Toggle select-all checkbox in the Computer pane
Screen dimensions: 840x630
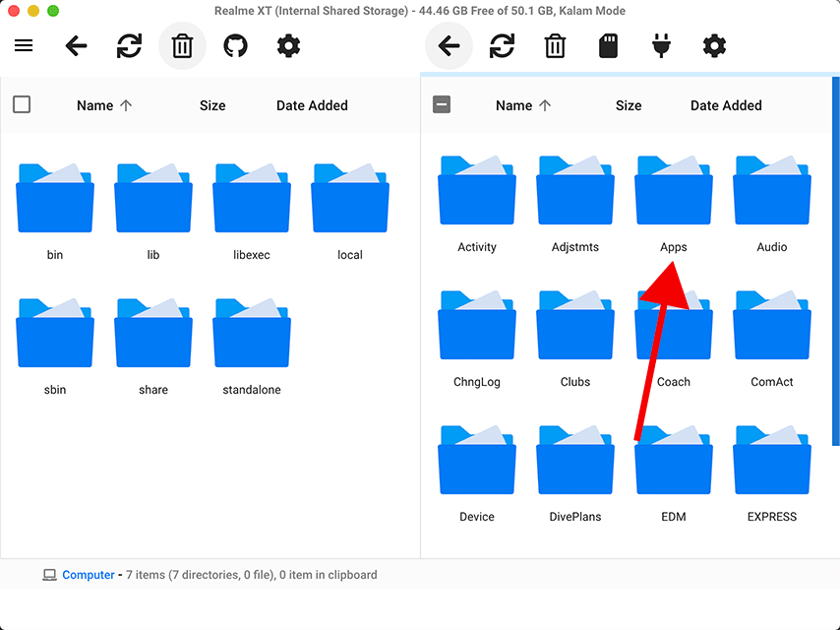(x=22, y=104)
